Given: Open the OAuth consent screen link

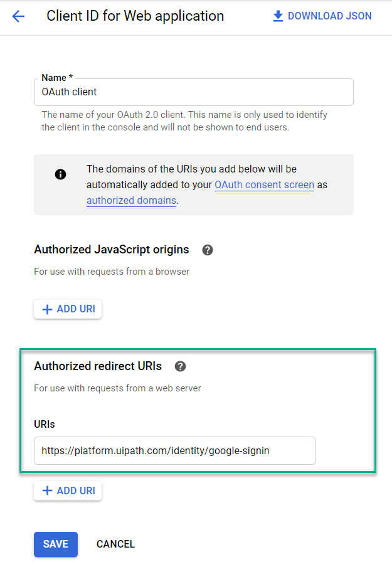Looking at the screenshot, I should click(264, 184).
